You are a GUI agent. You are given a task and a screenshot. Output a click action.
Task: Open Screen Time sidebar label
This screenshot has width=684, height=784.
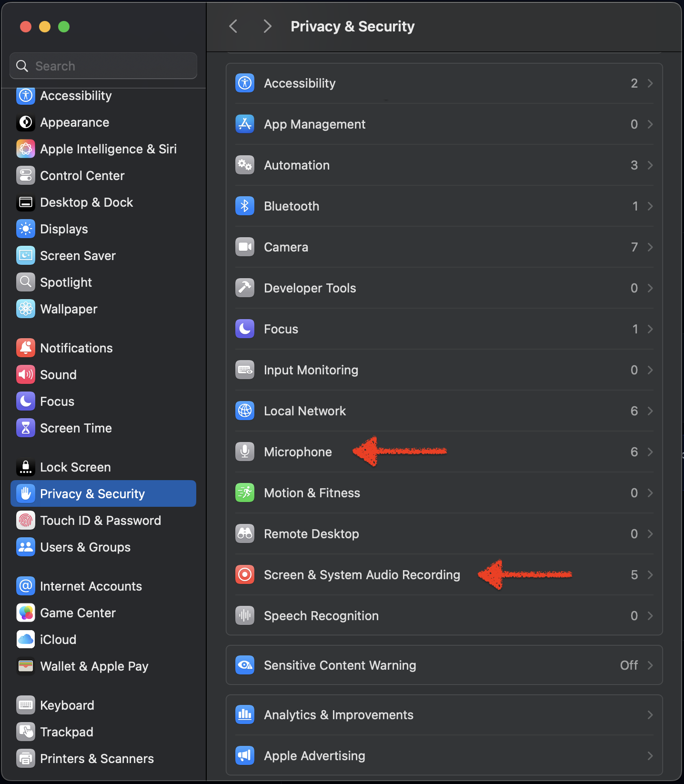[x=76, y=428]
